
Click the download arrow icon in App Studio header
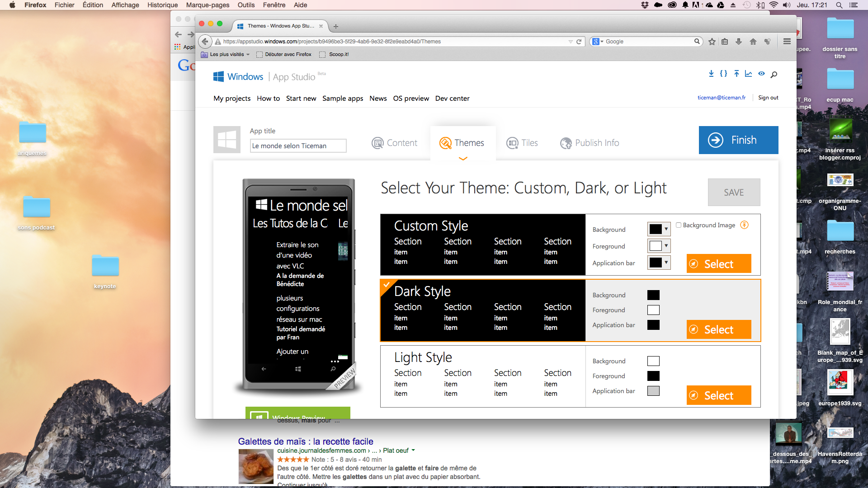pyautogui.click(x=711, y=74)
